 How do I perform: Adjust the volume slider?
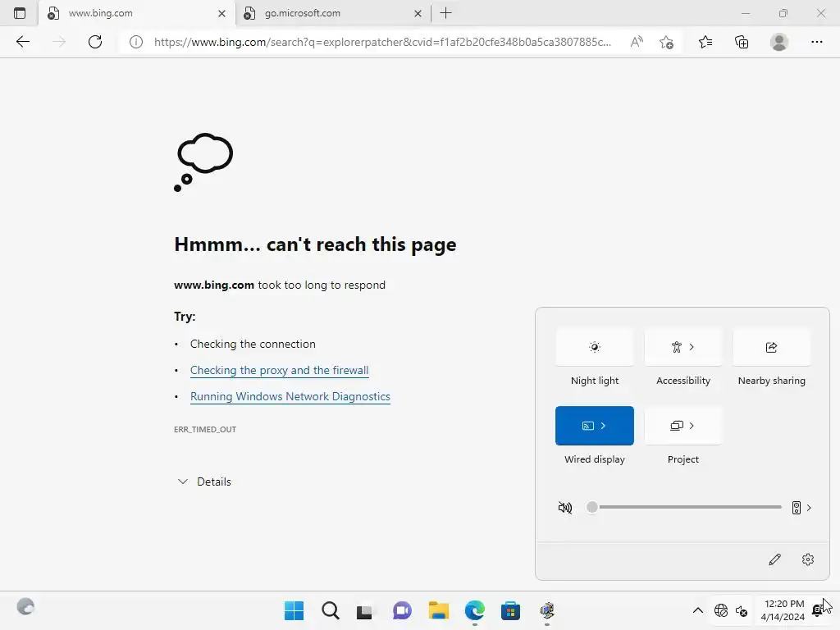[683, 507]
